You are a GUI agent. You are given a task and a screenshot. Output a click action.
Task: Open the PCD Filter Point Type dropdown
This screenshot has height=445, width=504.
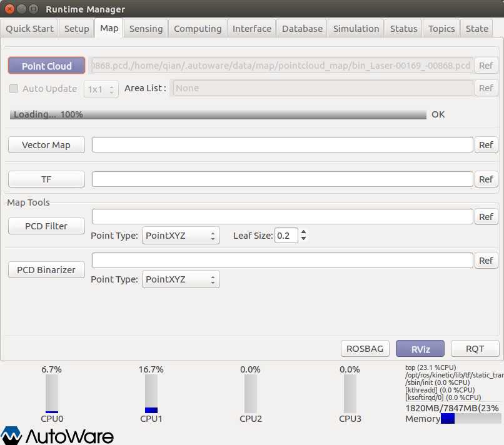181,236
